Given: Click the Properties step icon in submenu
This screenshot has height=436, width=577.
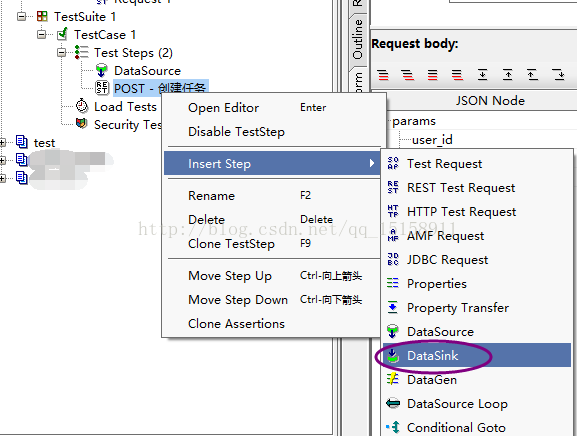Looking at the screenshot, I should pos(393,283).
